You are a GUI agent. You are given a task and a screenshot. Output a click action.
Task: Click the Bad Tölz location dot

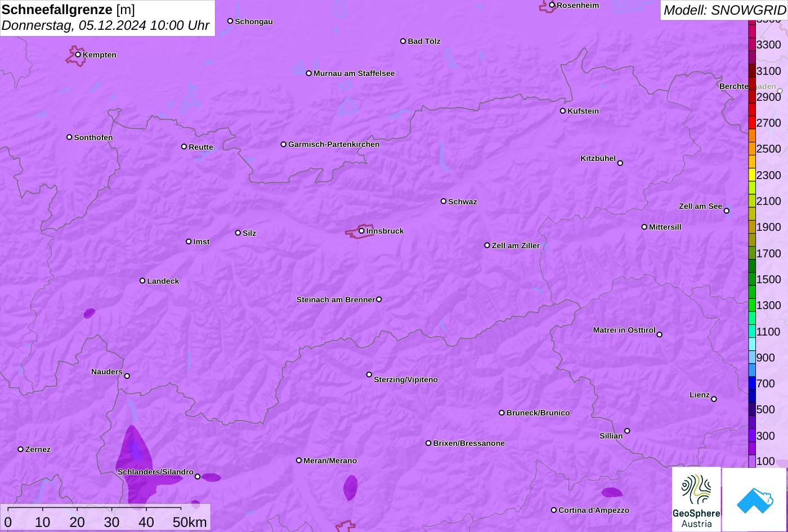pos(403,41)
